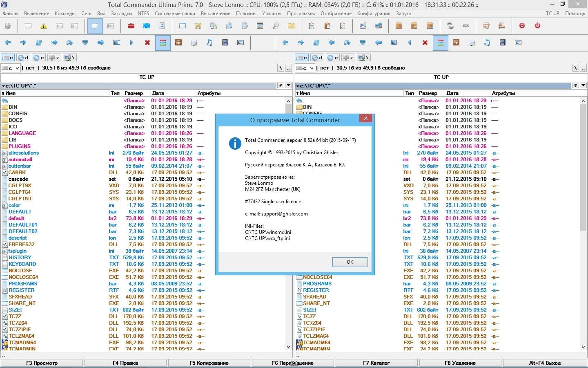Click the right panel scrollbar down arrow
The height and width of the screenshot is (368, 588).
click(583, 347)
